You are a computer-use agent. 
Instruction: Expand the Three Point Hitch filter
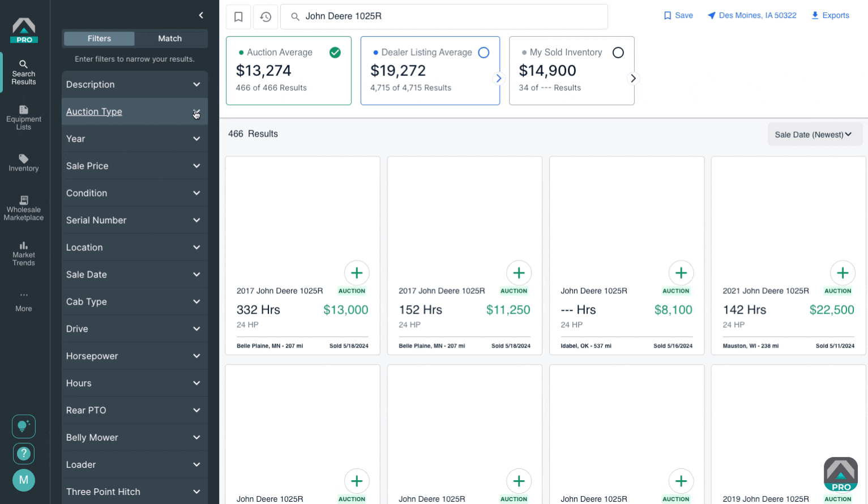click(134, 492)
